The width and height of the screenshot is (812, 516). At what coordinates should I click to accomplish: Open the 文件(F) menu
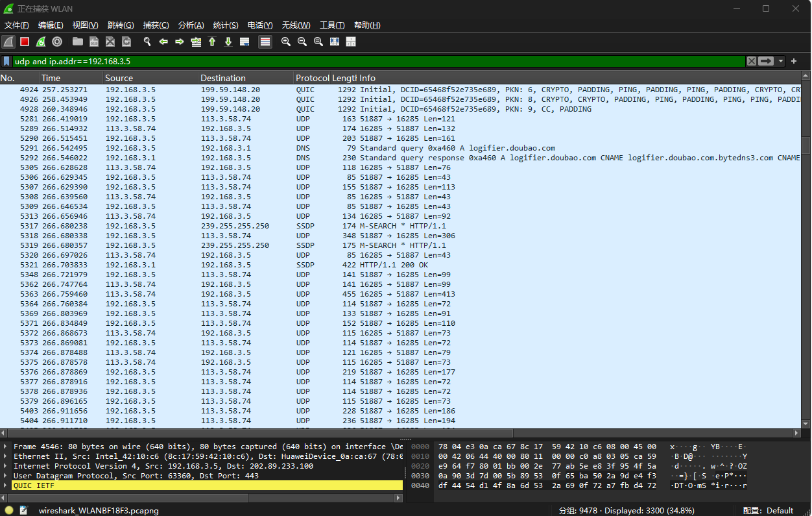click(17, 25)
